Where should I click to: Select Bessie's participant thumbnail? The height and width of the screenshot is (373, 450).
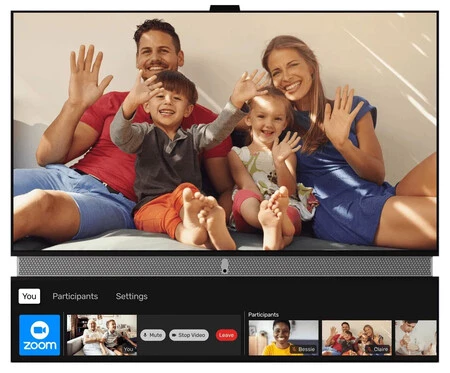[283, 338]
